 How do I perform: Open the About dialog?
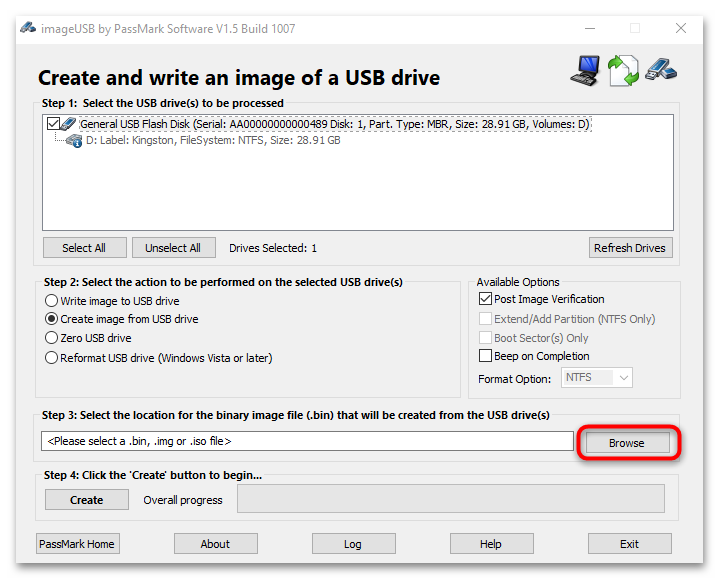(216, 544)
